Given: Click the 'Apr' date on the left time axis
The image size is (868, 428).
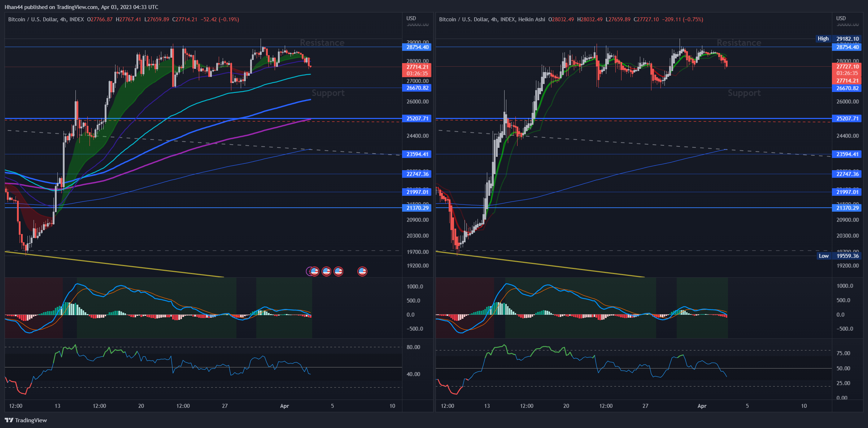Looking at the screenshot, I should click(284, 406).
